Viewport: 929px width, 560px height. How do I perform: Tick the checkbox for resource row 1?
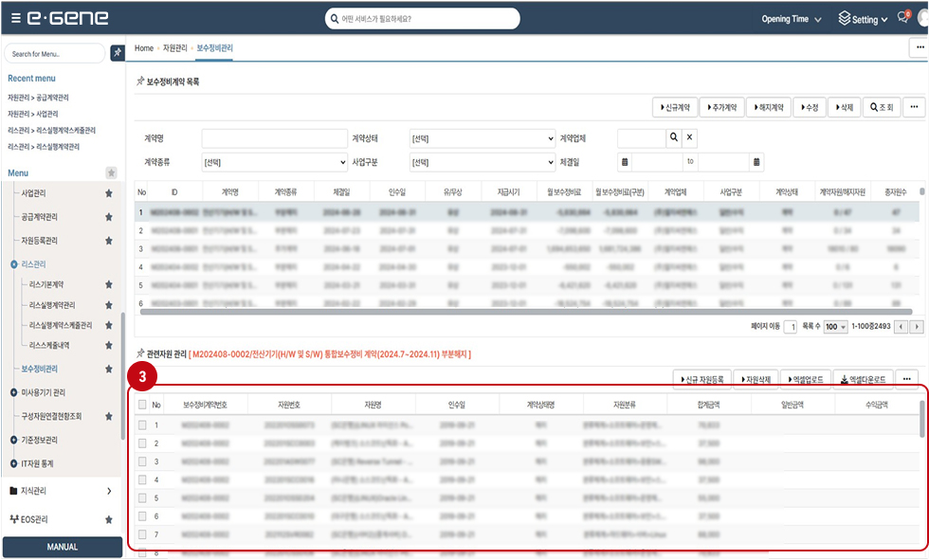point(142,425)
